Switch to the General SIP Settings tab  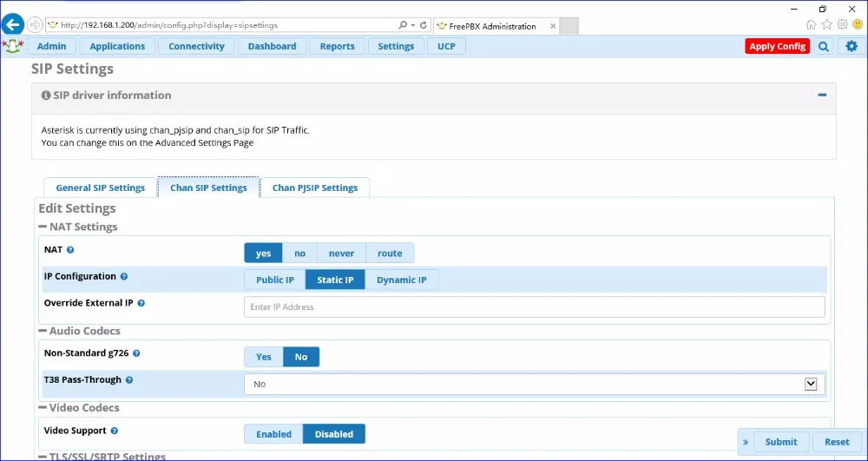pos(100,188)
